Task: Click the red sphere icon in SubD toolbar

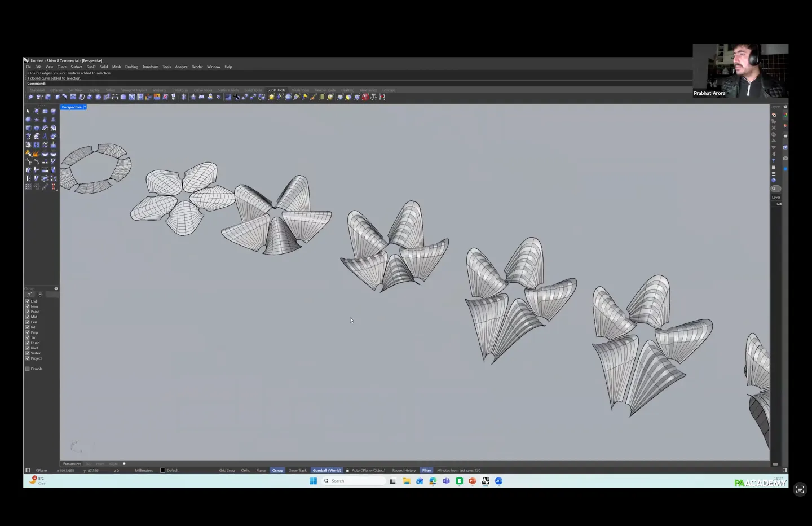Action: pyautogui.click(x=365, y=97)
